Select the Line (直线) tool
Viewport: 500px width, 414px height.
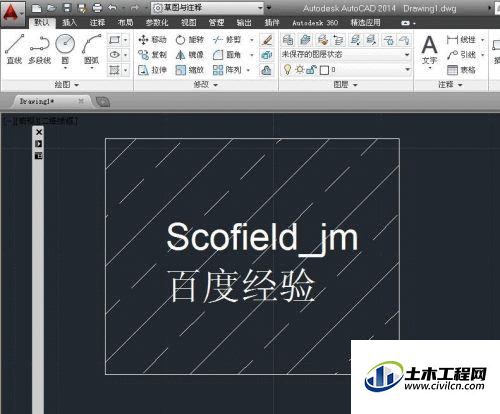(x=14, y=49)
